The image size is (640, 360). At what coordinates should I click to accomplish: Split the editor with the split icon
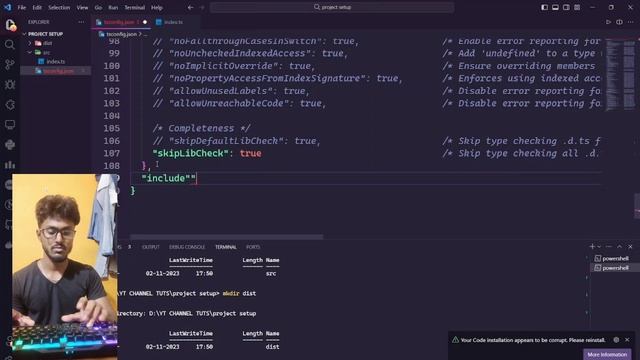coord(619,22)
